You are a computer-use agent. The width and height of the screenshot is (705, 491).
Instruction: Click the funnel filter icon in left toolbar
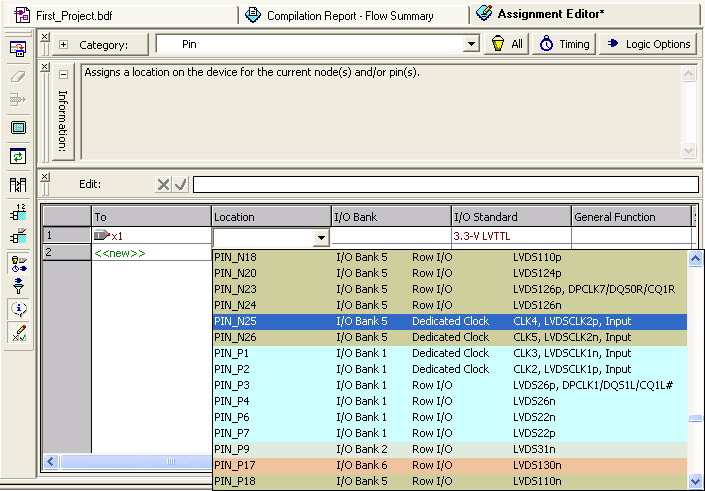(17, 286)
